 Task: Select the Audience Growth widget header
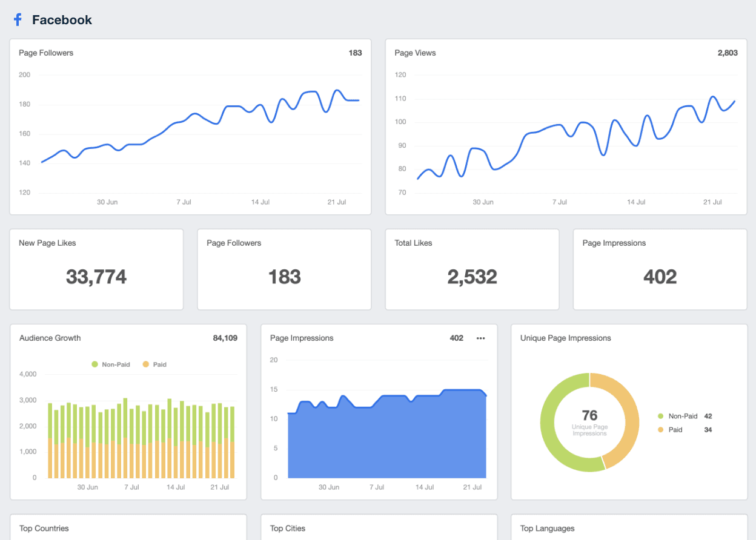click(x=50, y=338)
